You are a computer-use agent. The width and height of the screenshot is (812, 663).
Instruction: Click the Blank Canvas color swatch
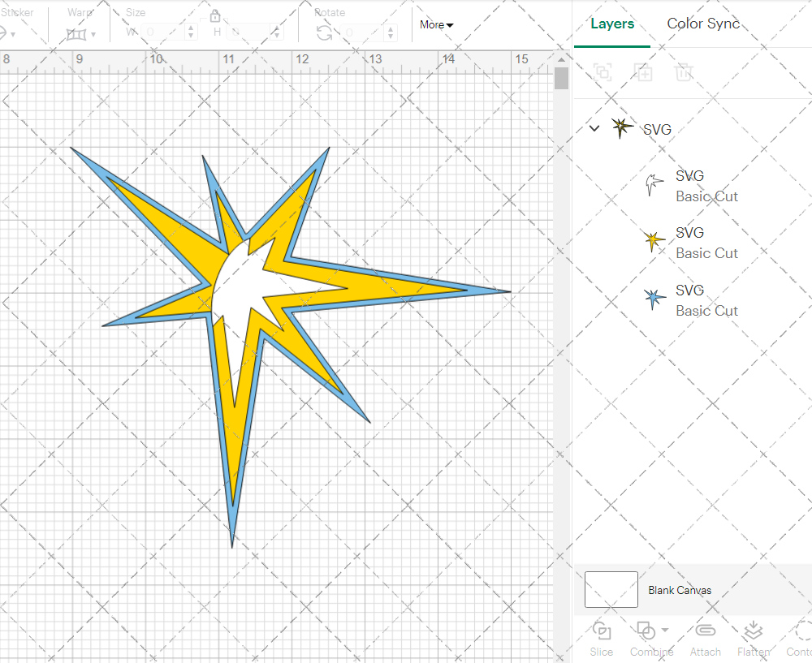click(611, 590)
